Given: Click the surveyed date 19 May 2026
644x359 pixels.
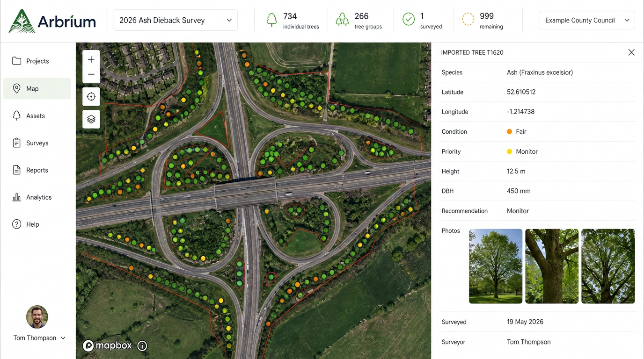Looking at the screenshot, I should coord(525,322).
